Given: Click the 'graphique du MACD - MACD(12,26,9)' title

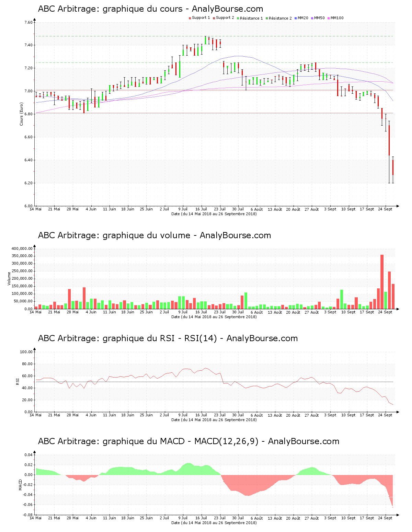Looking at the screenshot, I should click(x=188, y=441).
